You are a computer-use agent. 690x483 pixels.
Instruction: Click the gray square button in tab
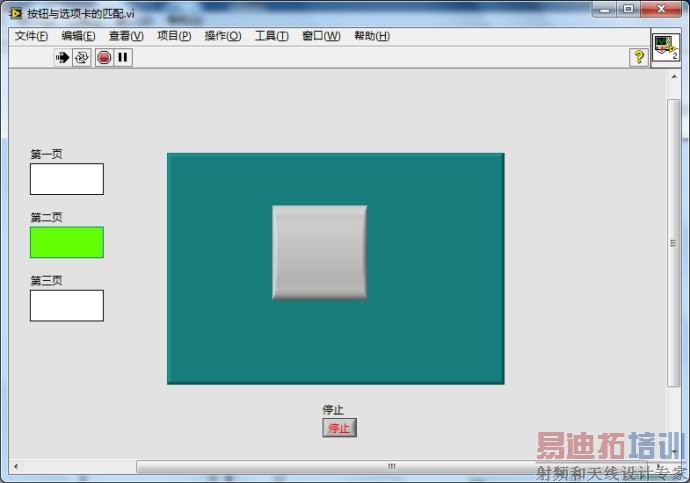pyautogui.click(x=320, y=252)
